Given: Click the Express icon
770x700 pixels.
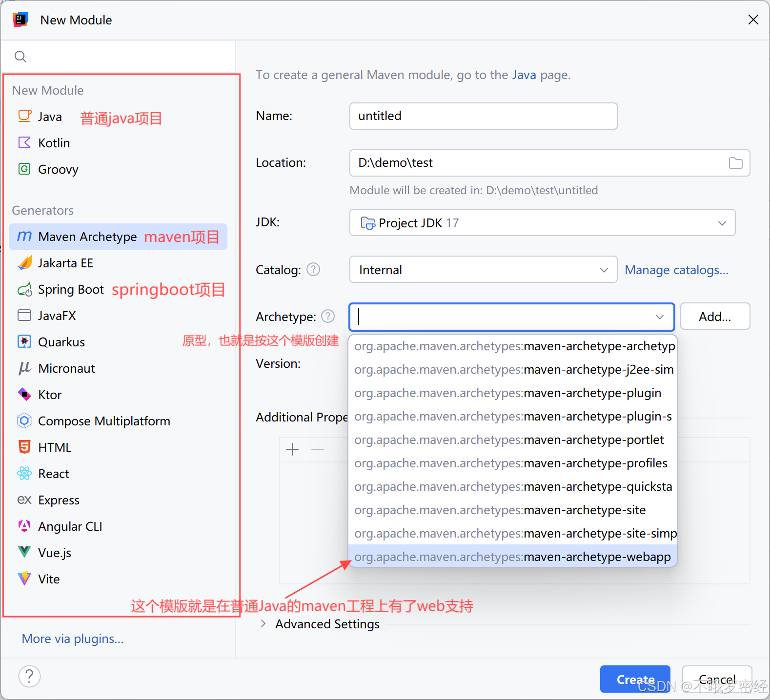Looking at the screenshot, I should (24, 500).
